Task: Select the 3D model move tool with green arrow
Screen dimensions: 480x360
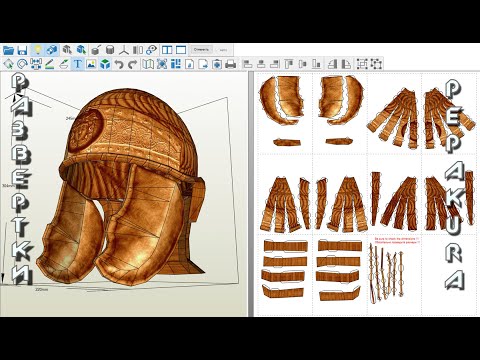Action: [81, 50]
